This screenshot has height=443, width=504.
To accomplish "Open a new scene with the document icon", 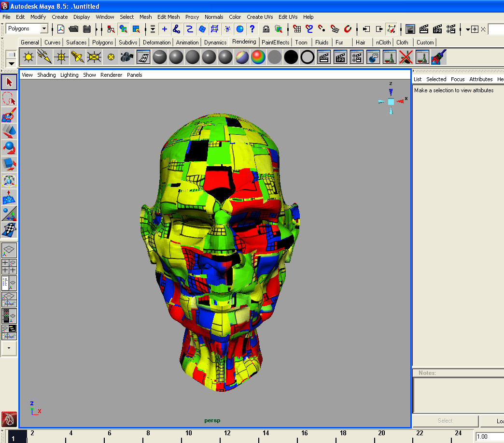I will (x=60, y=29).
